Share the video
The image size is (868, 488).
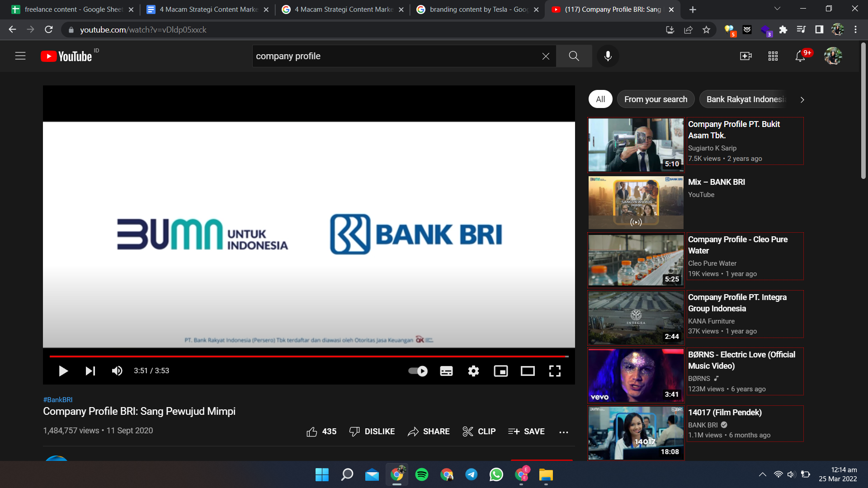[x=429, y=432]
